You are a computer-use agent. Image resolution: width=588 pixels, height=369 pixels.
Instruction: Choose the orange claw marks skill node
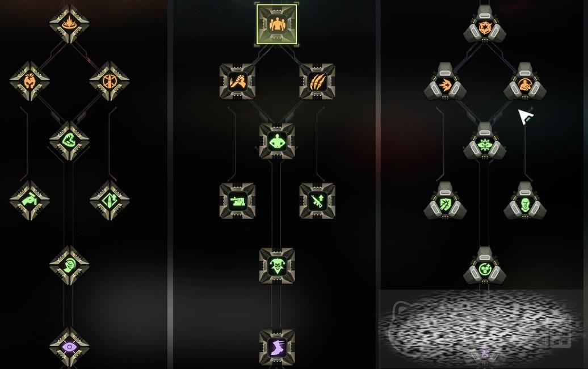coord(317,81)
